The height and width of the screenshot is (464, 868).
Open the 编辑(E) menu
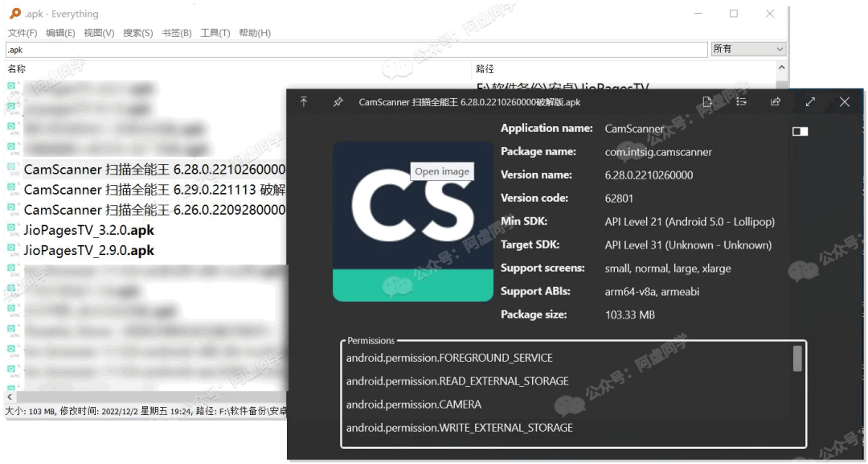tap(60, 33)
